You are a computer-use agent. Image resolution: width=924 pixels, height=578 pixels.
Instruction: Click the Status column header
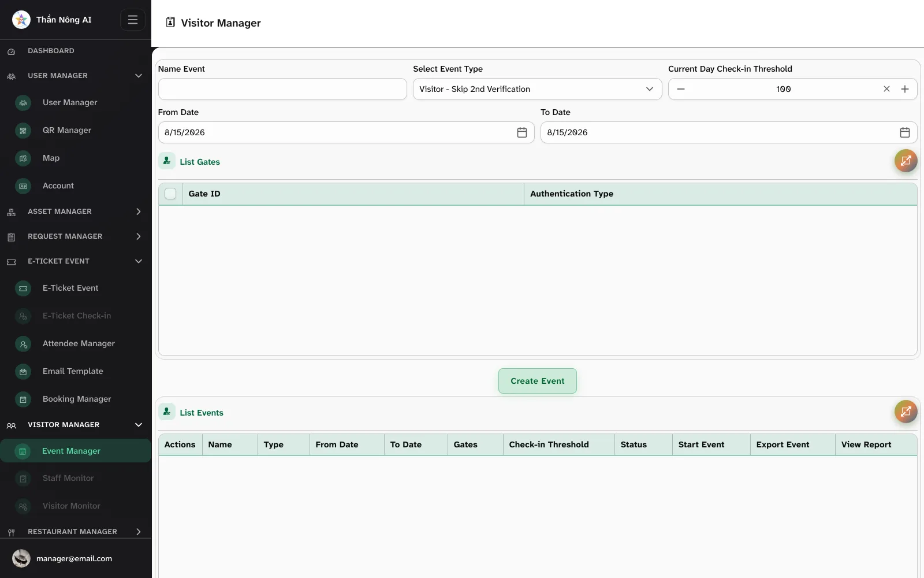(643, 444)
